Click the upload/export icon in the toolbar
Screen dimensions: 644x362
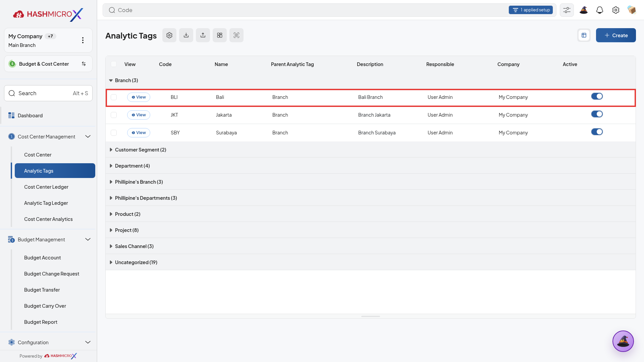point(203,35)
